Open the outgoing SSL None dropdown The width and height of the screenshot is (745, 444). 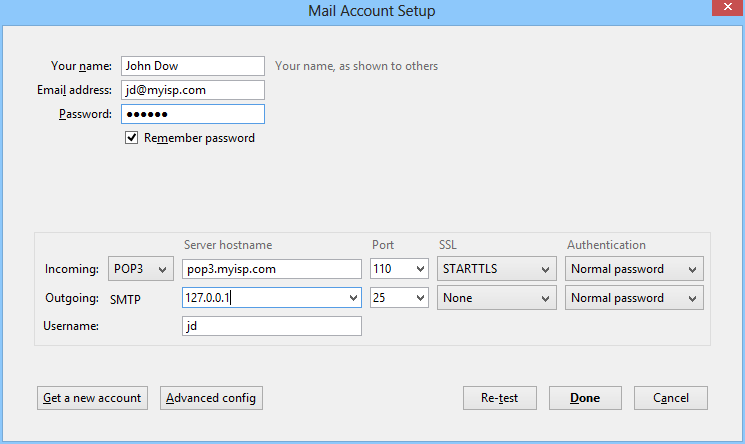pos(496,298)
